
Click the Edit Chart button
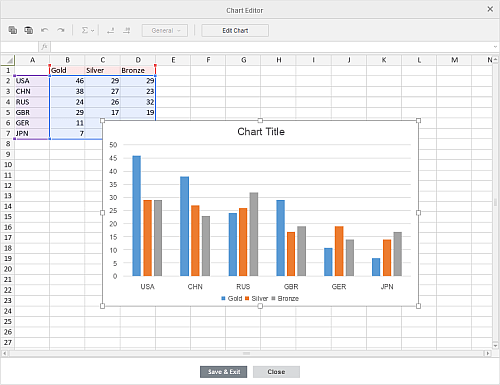click(235, 30)
